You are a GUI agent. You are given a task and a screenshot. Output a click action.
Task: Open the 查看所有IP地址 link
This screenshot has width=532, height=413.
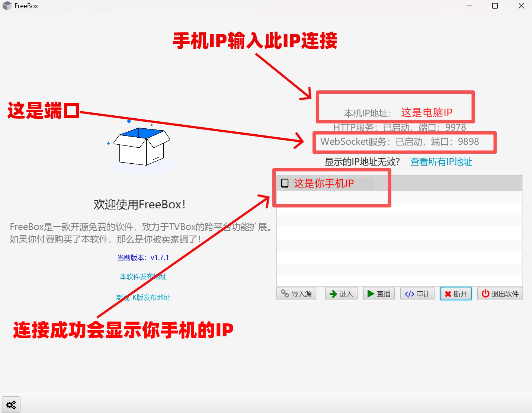(x=441, y=162)
